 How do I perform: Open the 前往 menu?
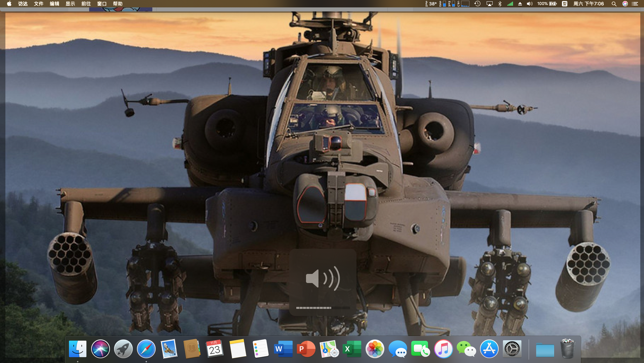click(86, 4)
